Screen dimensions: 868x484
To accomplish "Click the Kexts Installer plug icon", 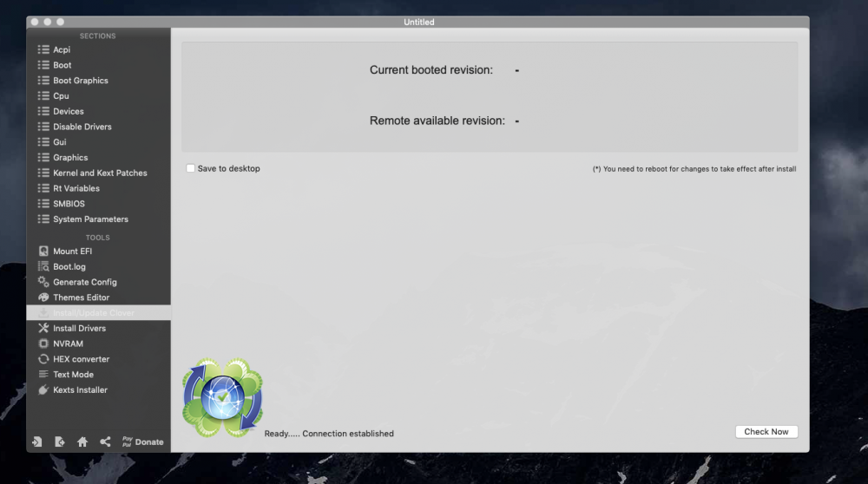I will [43, 390].
